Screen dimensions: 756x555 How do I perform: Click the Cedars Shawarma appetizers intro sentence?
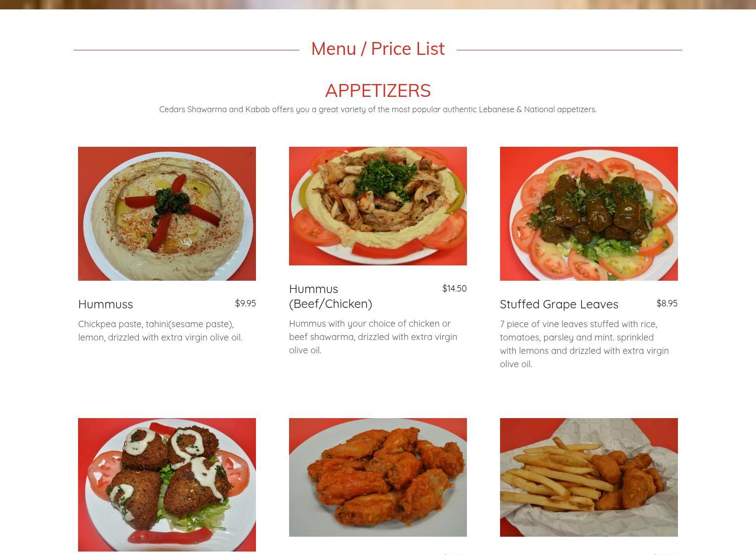(378, 110)
